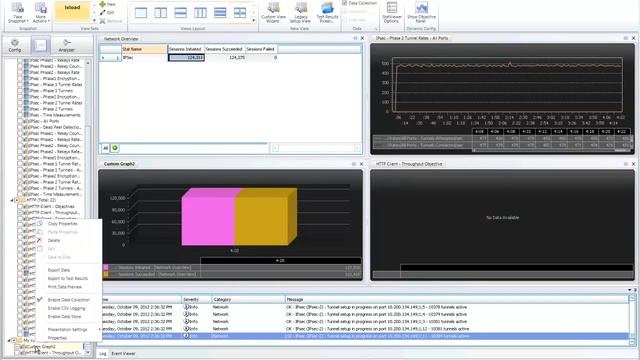This screenshot has width=640, height=360.
Task: Click the gold Sessions Succeeded legend swatch
Action: pos(106,275)
